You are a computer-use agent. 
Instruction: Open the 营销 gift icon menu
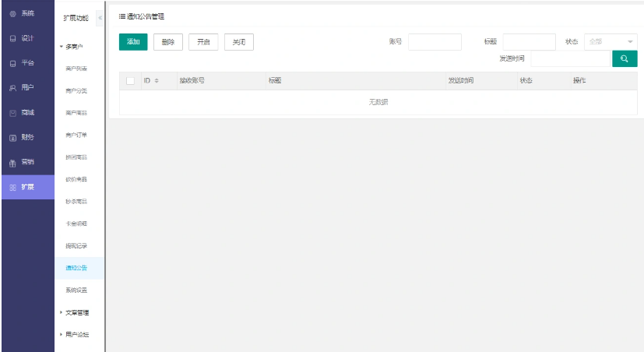click(x=12, y=163)
